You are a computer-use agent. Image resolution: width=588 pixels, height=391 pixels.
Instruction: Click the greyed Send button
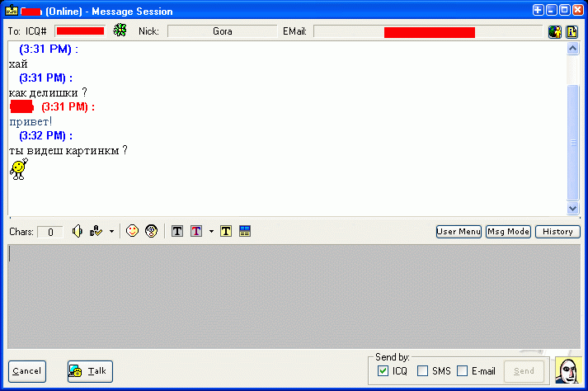[x=524, y=371]
